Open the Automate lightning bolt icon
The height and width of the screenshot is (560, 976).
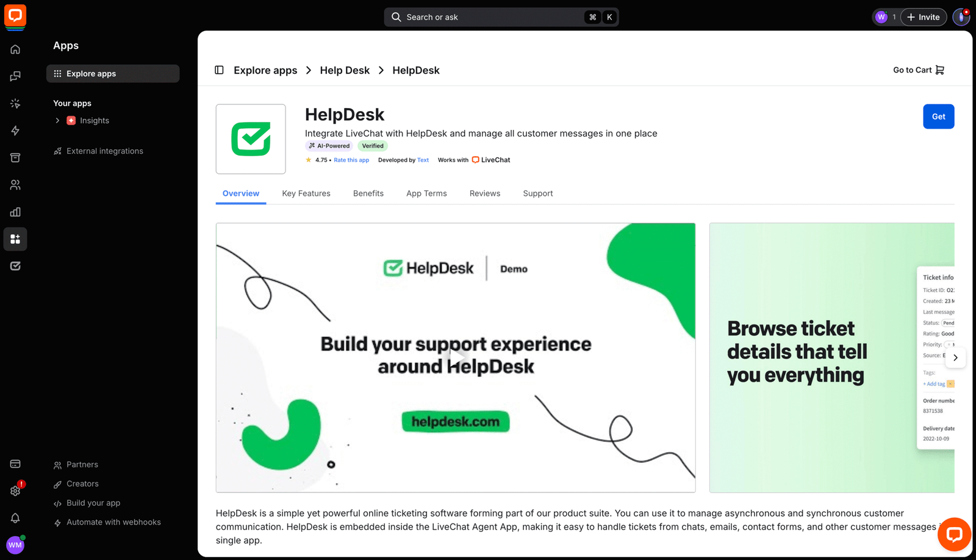pos(15,131)
